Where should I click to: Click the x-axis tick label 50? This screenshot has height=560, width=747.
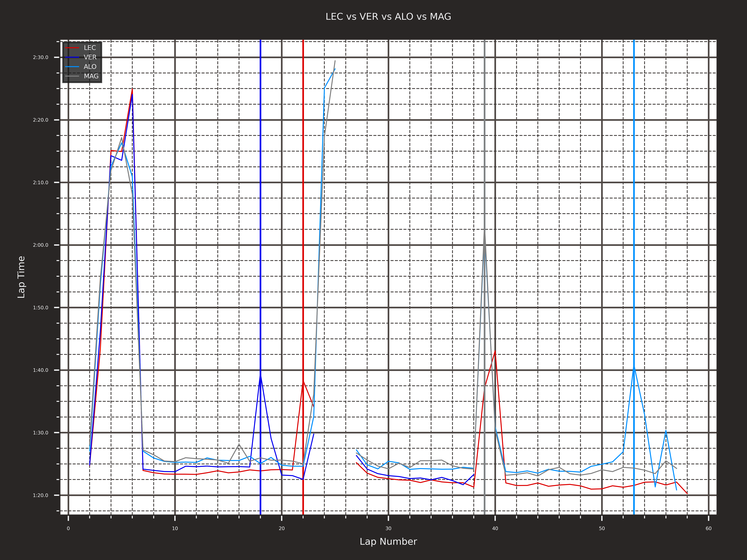click(x=602, y=529)
